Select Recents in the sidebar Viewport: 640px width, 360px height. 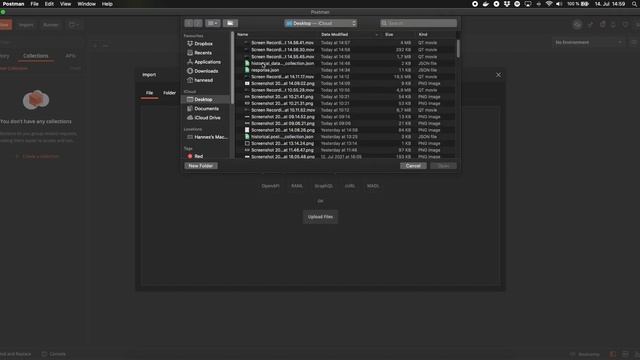point(203,53)
